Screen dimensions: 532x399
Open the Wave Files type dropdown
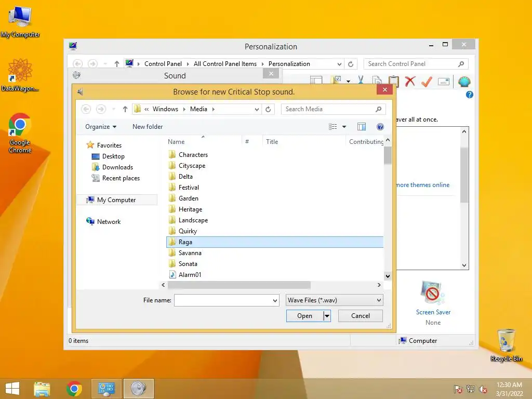click(x=335, y=300)
